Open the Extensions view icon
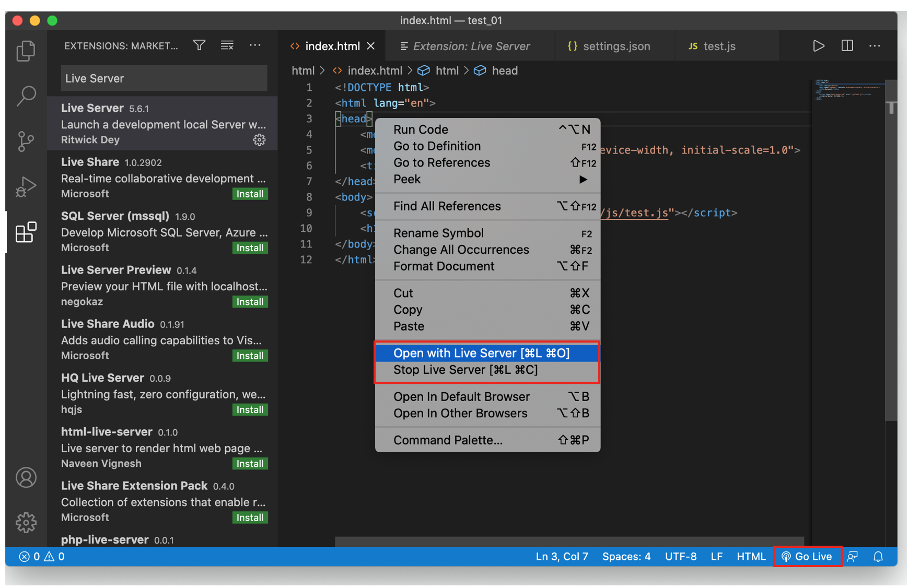This screenshot has height=588, width=907. 26,232
